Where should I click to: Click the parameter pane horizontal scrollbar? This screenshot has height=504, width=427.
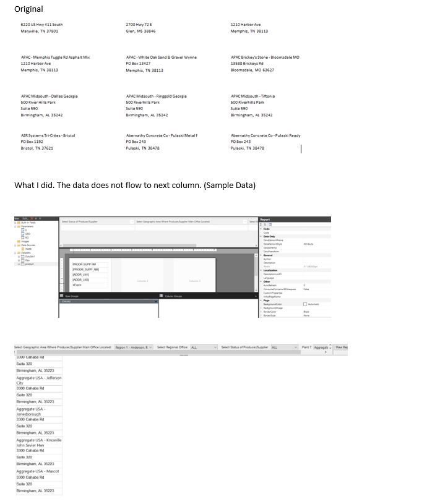tap(129, 246)
